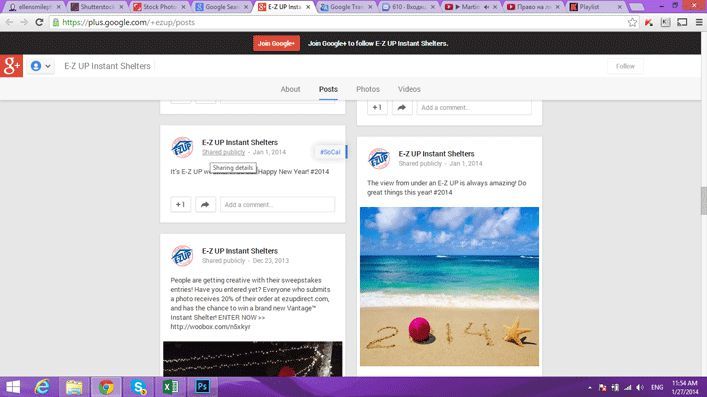Image resolution: width=707 pixels, height=397 pixels.
Task: Switch to the About tab
Action: [290, 89]
